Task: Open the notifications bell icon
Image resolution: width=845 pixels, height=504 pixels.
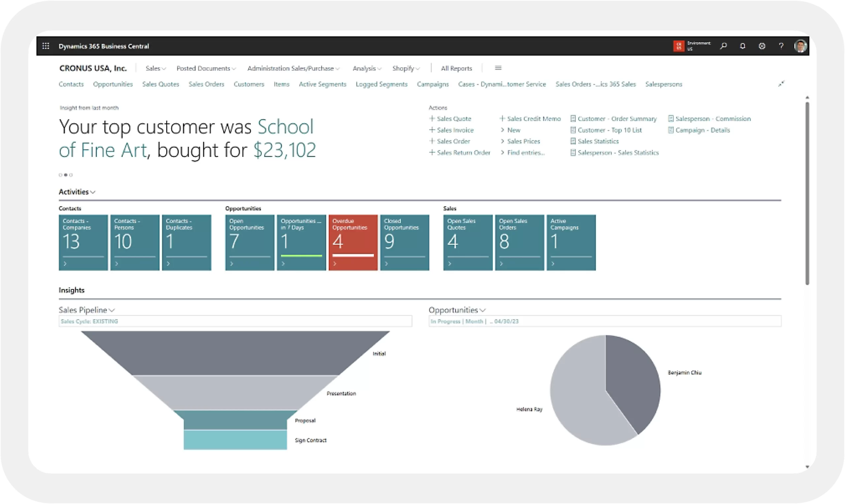Action: [742, 46]
